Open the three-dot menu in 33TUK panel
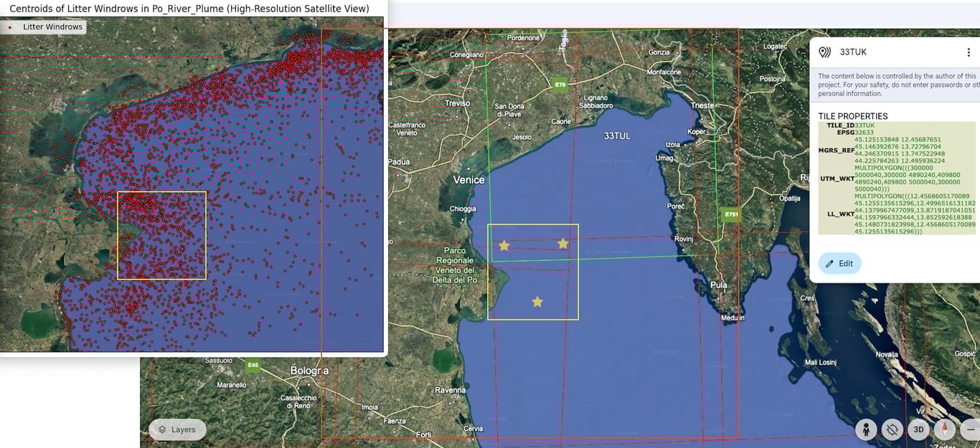The height and width of the screenshot is (448, 980). click(x=969, y=52)
